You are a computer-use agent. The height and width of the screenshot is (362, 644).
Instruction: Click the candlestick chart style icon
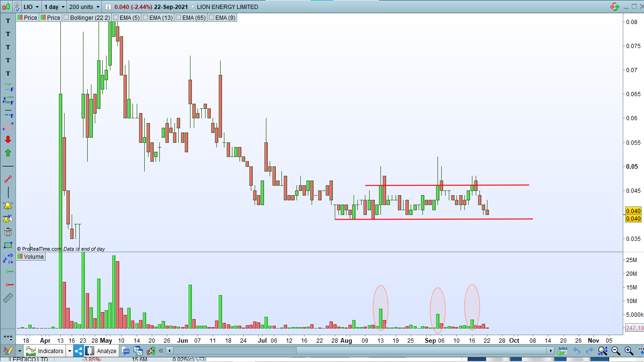tap(7, 7)
